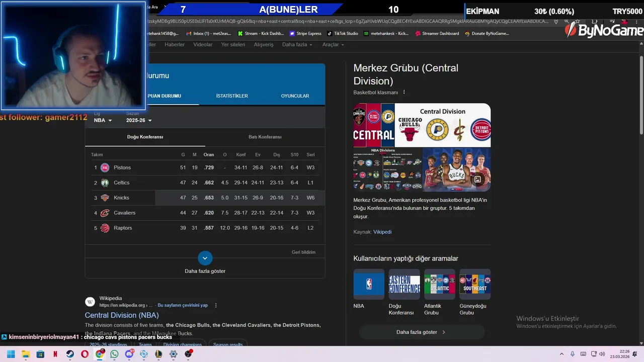Switch to Haberler search tab
The image size is (644, 362).
click(175, 44)
